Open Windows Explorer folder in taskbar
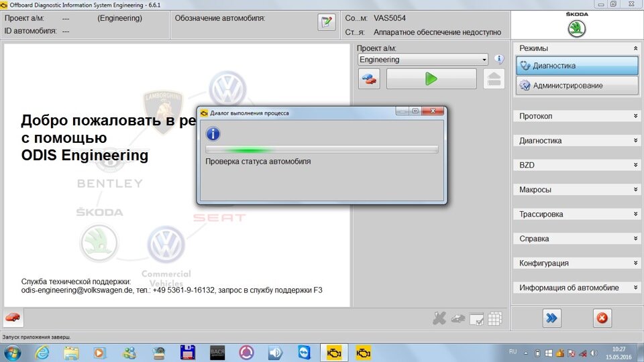The width and height of the screenshot is (644, 362). tap(71, 353)
